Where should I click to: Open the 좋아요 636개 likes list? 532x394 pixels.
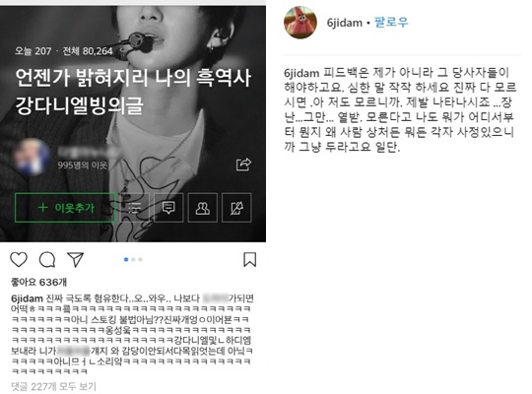pyautogui.click(x=38, y=282)
